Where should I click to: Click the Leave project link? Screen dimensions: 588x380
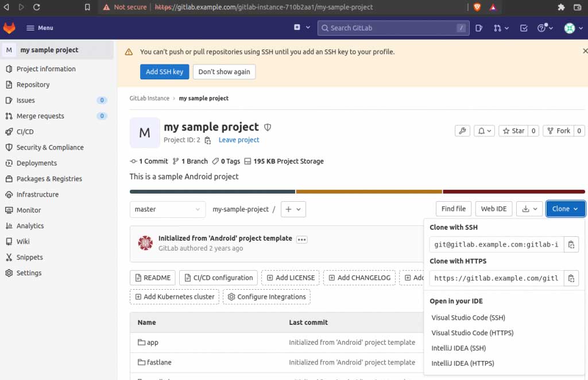tap(238, 140)
